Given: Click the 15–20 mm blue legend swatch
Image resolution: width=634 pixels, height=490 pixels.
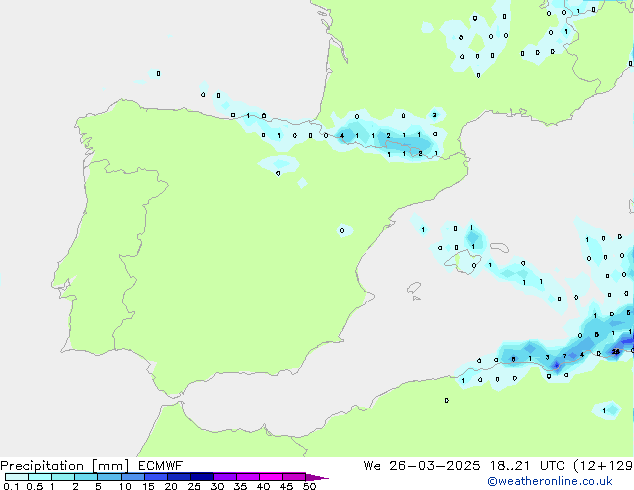Looking at the screenshot, I should [156, 477].
